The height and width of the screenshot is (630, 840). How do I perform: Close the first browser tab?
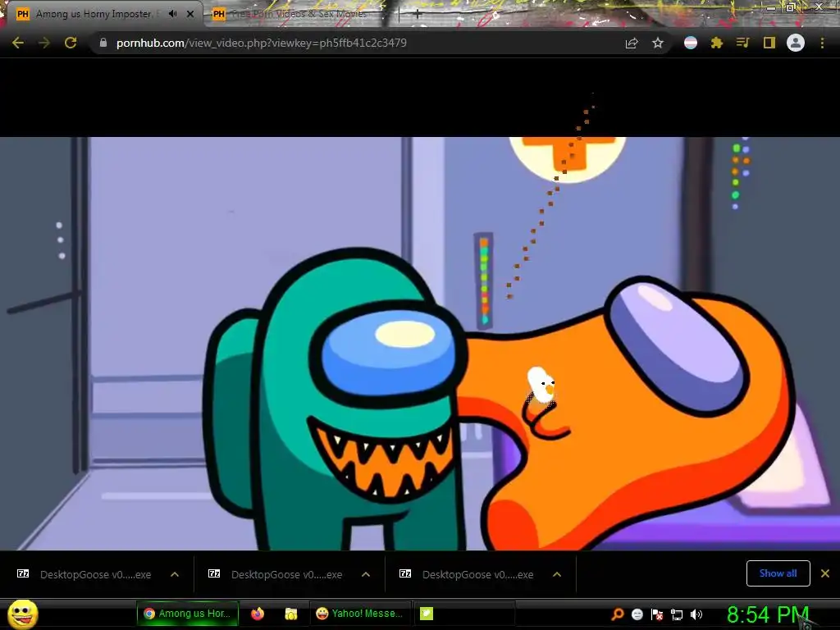[190, 14]
